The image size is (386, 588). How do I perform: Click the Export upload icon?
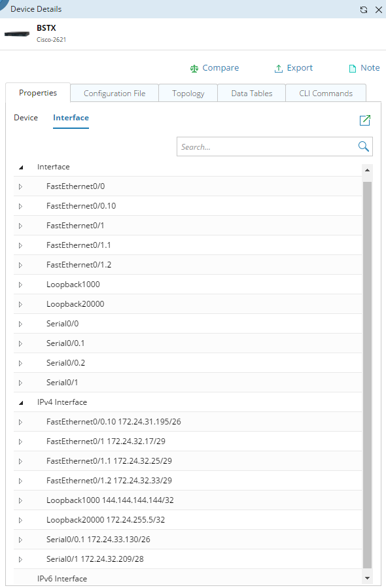(x=278, y=69)
